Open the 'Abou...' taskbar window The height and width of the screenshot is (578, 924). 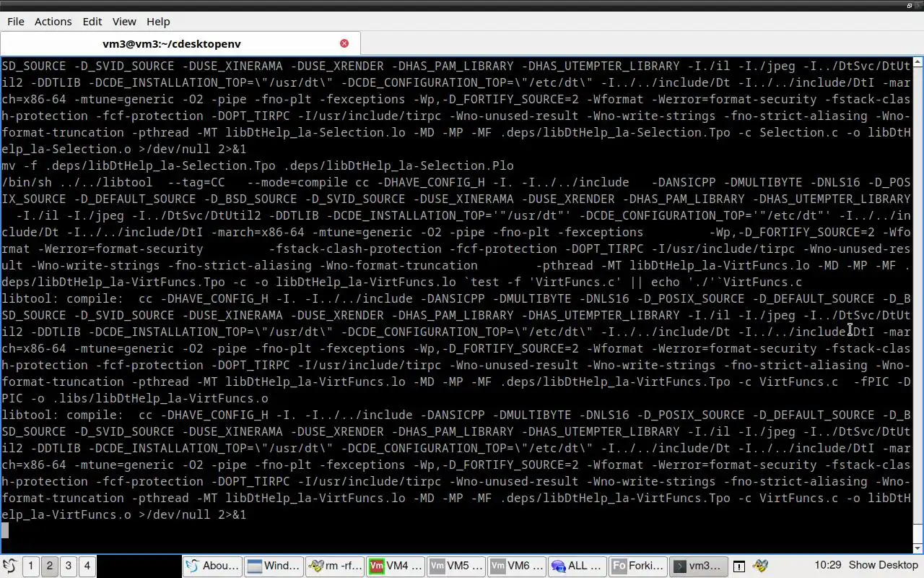tap(212, 566)
